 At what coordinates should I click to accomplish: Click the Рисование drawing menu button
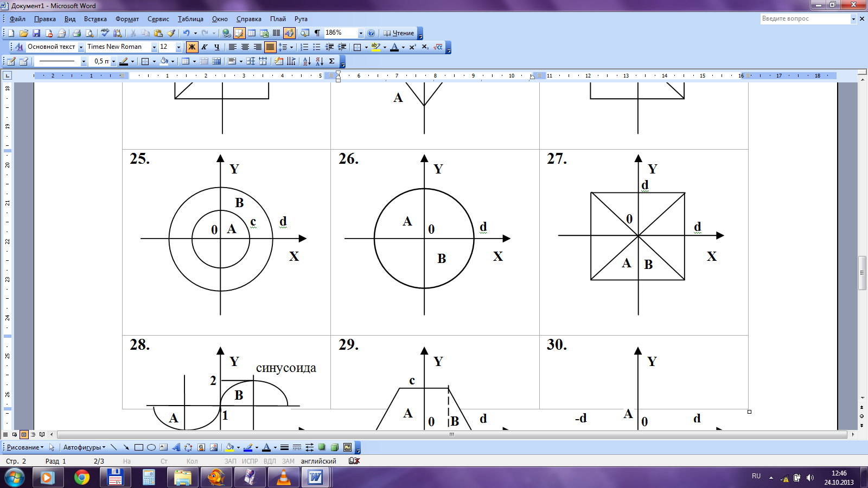(x=25, y=447)
